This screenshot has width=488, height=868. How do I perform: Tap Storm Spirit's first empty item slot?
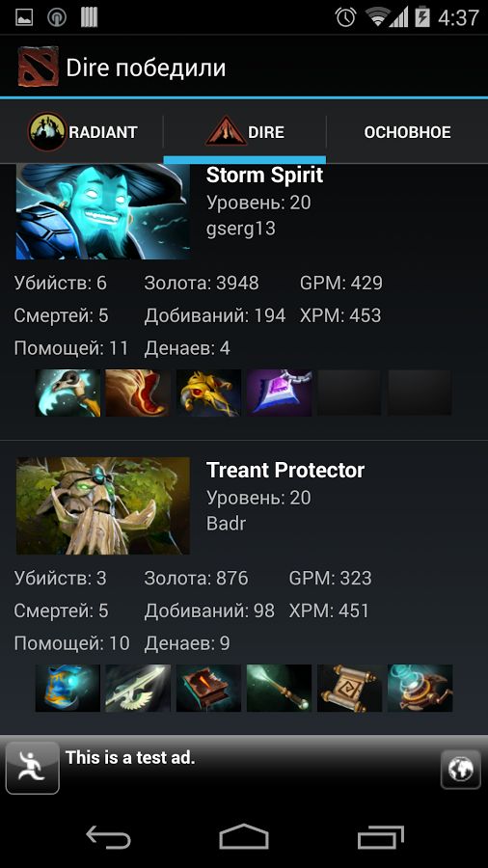(x=350, y=393)
